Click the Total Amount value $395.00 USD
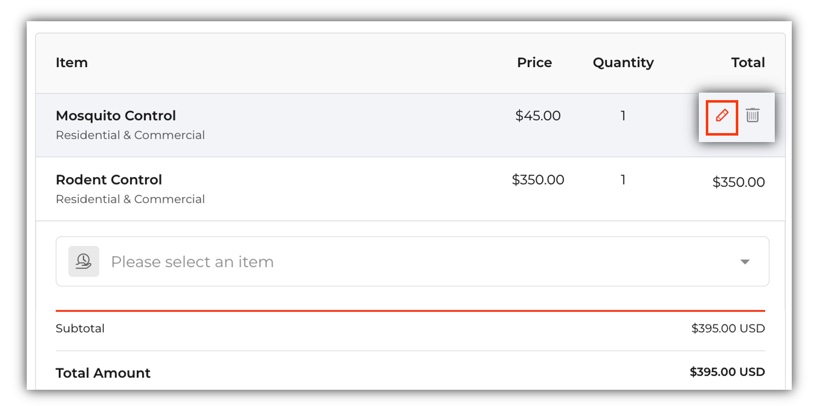 pyautogui.click(x=727, y=372)
